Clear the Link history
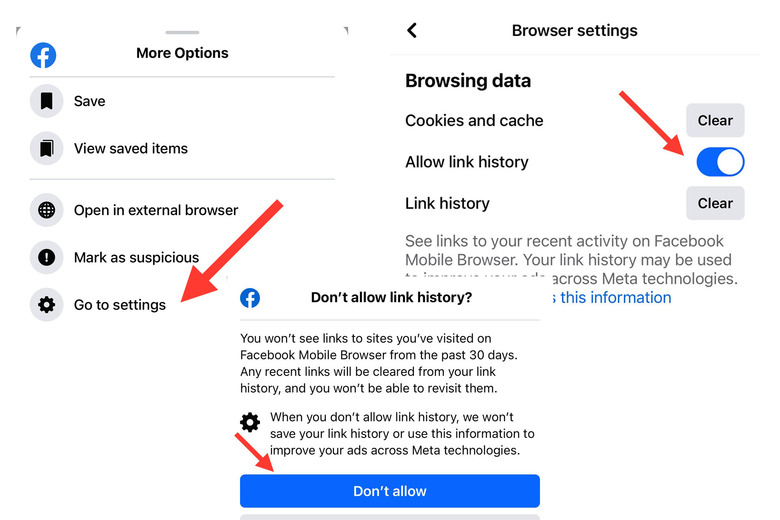This screenshot has height=520, width=780. (x=715, y=203)
